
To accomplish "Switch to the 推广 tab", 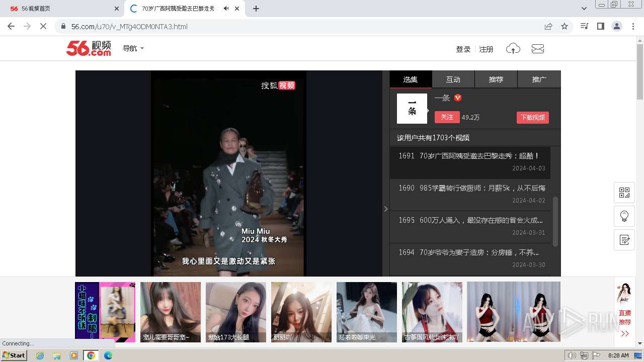I will point(539,79).
